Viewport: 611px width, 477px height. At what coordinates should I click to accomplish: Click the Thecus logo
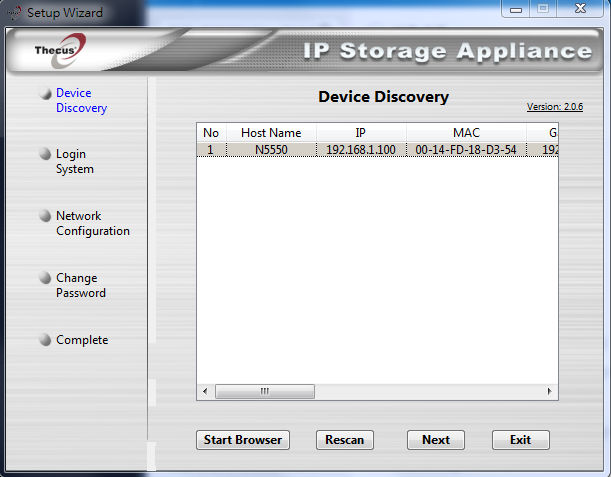[x=60, y=50]
